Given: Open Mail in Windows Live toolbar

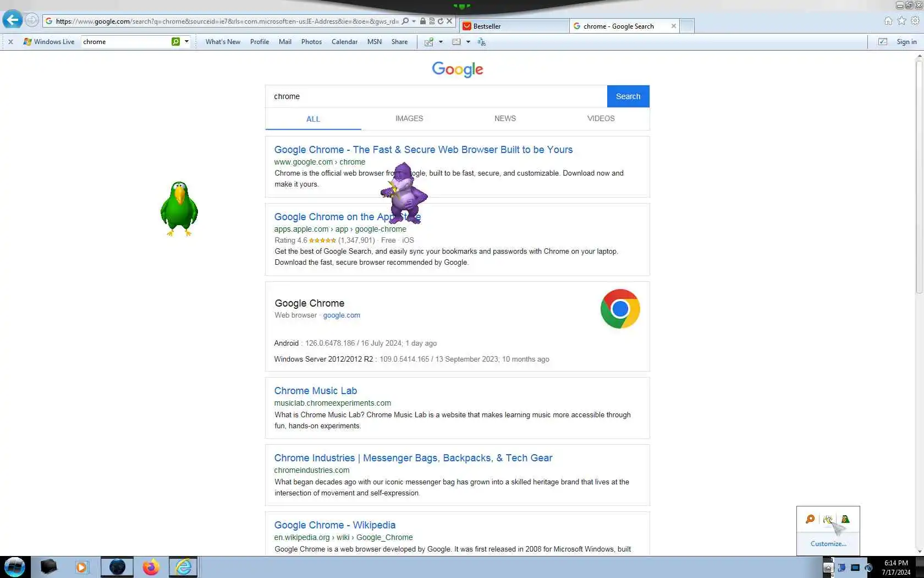Looking at the screenshot, I should coord(285,42).
